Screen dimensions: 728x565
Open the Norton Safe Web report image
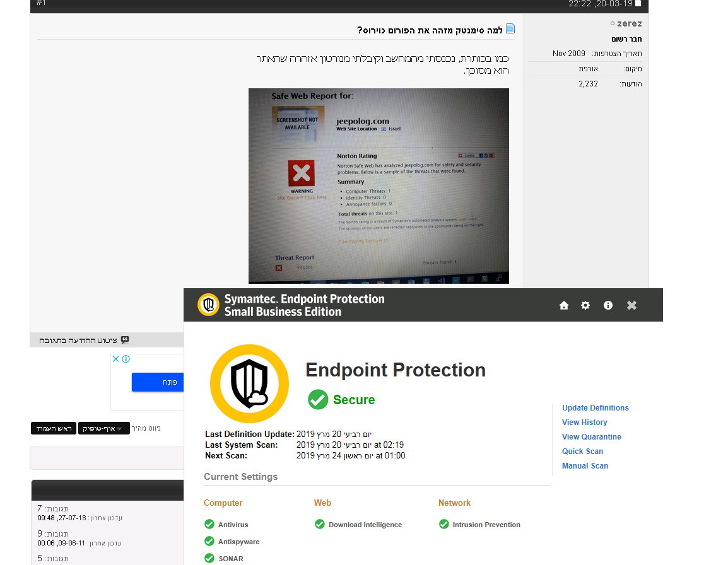379,185
